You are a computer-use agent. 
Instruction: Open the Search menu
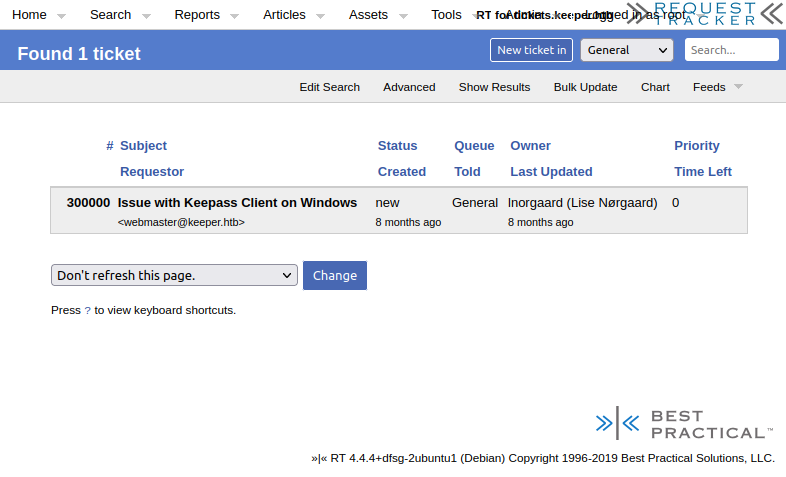(110, 15)
